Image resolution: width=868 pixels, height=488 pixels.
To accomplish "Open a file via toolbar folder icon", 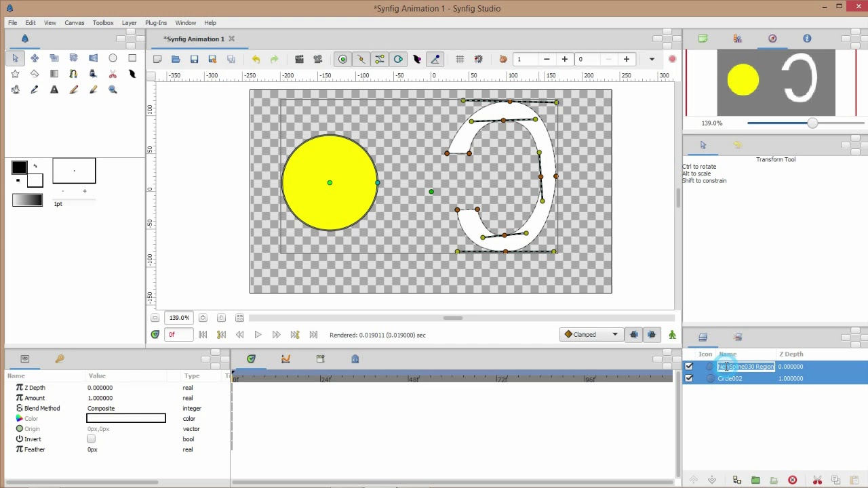I will 176,60.
